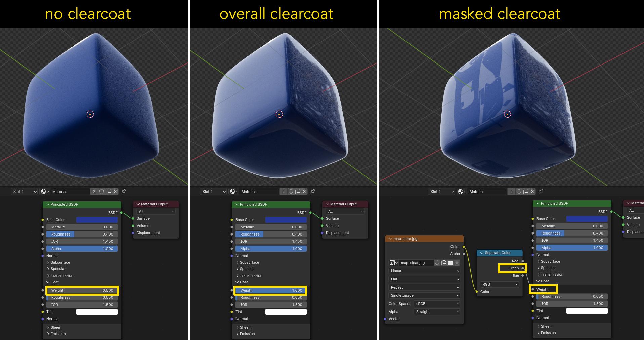Unlink the Material using the X icon in the header
The image size is (644, 340).
pos(115,191)
